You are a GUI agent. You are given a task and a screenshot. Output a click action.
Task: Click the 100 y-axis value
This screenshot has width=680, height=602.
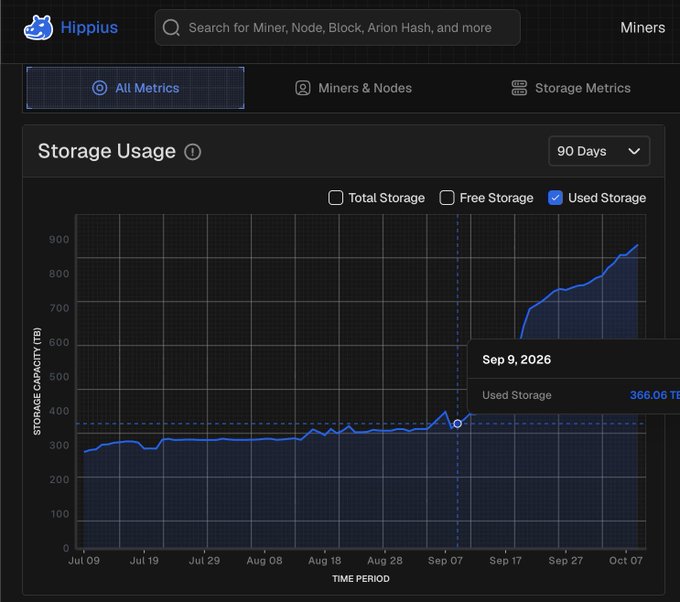pos(59,514)
